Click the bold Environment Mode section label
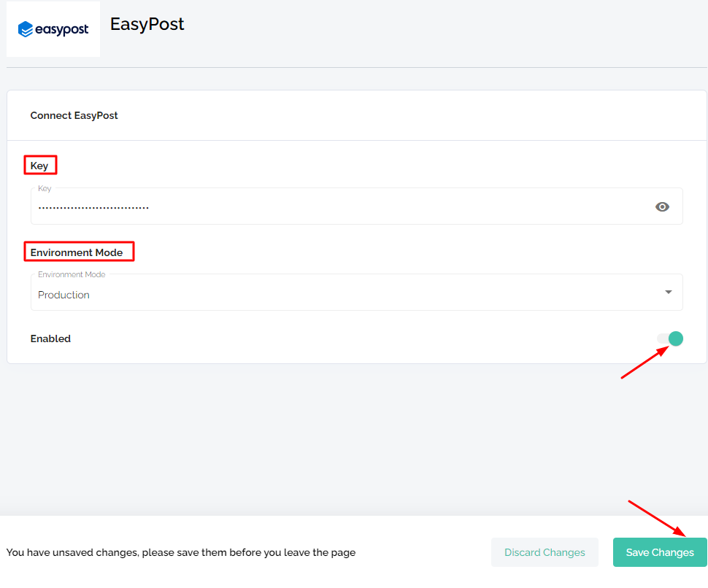 (77, 252)
